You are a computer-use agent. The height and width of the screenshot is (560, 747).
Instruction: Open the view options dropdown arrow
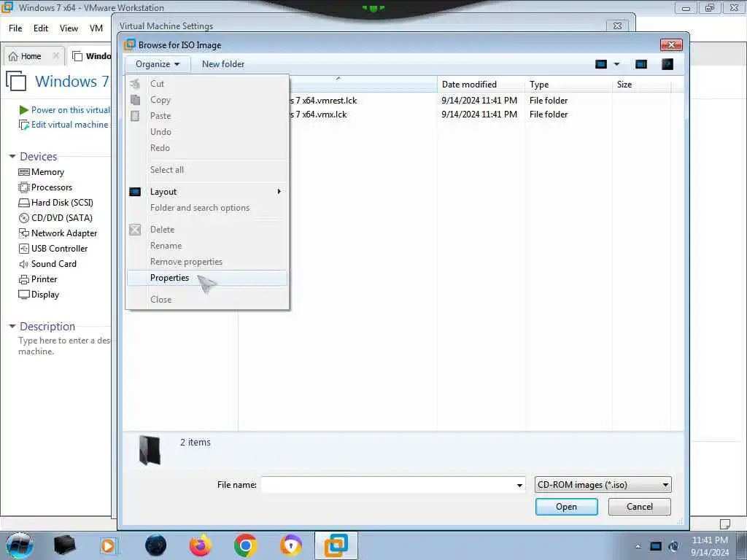click(616, 64)
